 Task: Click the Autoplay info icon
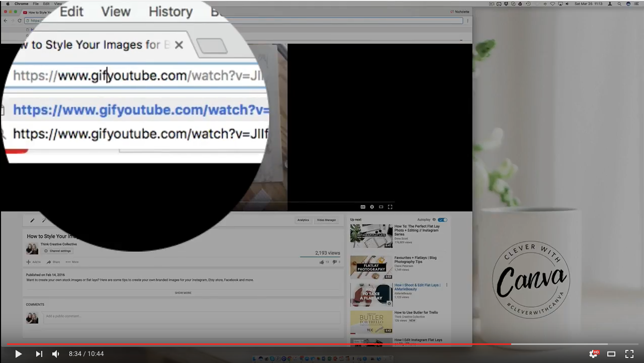point(434,220)
